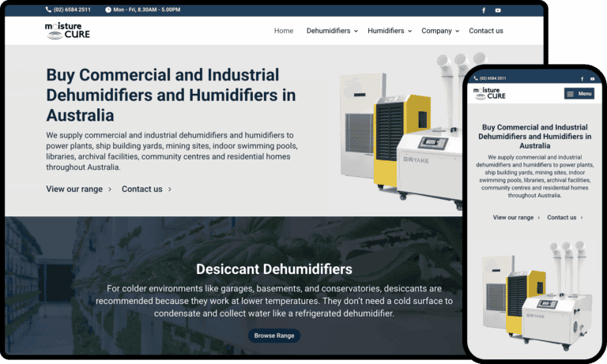Click the mobile hero heading text
607x364 pixels.
pos(534,137)
